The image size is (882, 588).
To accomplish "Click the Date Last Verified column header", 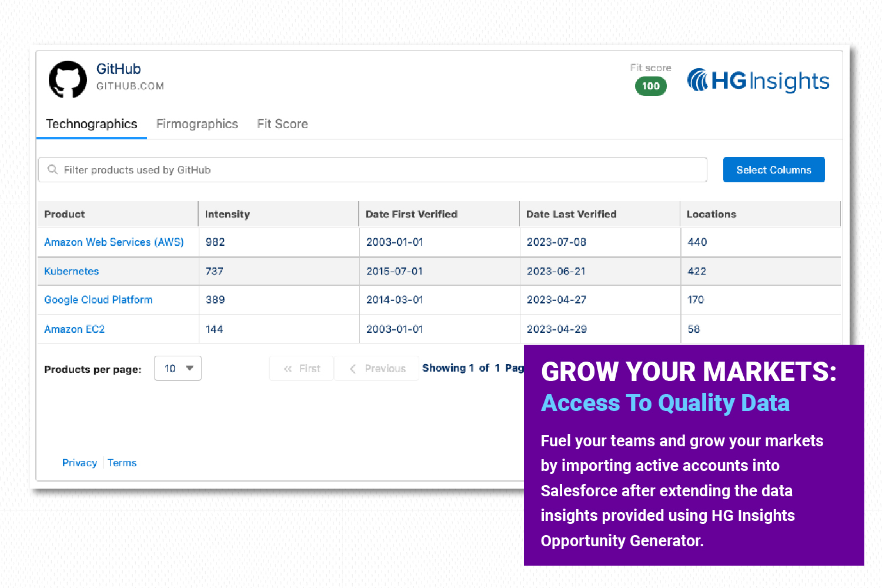I will 571,214.
